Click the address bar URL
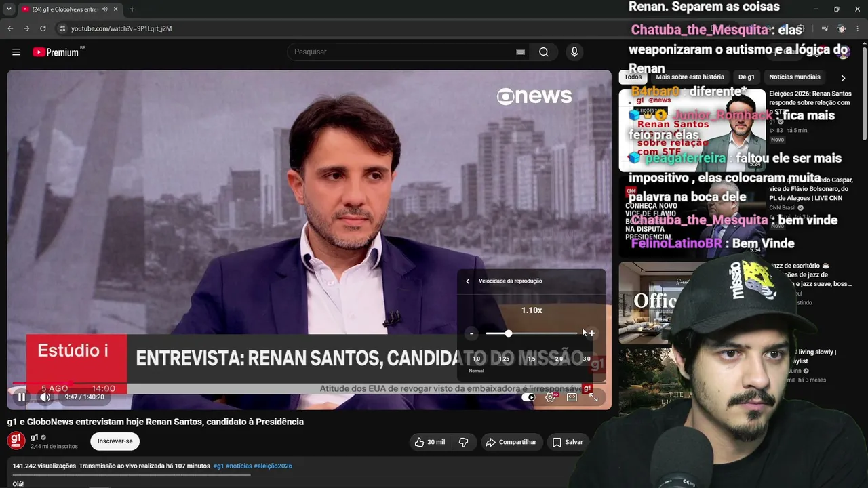Image resolution: width=868 pixels, height=488 pixels. click(121, 28)
